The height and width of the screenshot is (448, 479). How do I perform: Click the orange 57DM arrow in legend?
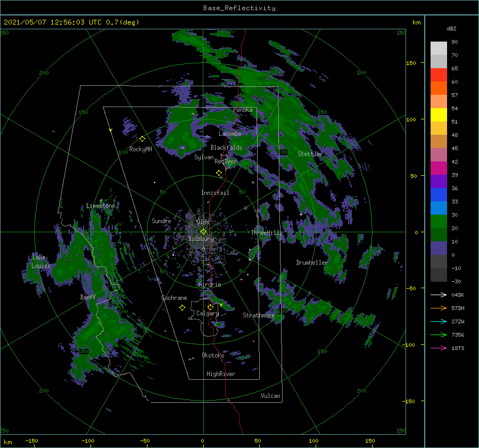[439, 308]
